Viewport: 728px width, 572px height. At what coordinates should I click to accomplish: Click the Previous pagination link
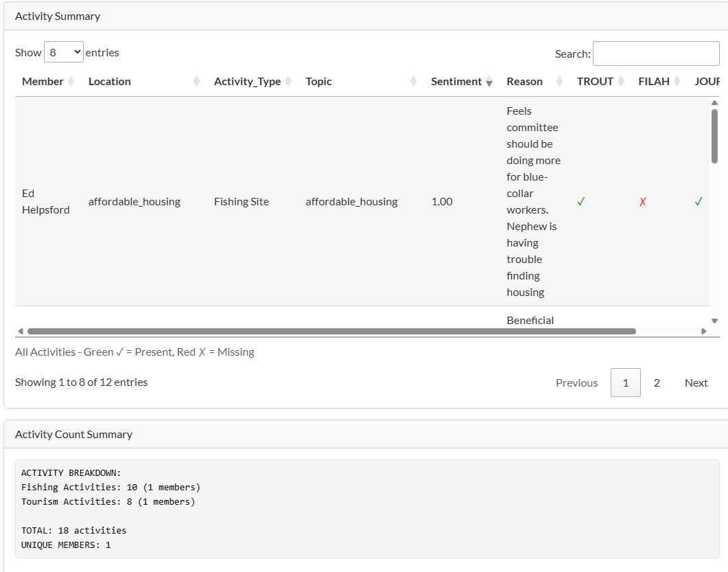point(576,383)
